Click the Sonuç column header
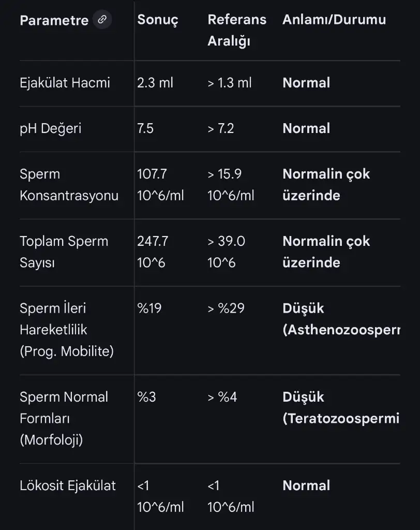 tap(158, 20)
